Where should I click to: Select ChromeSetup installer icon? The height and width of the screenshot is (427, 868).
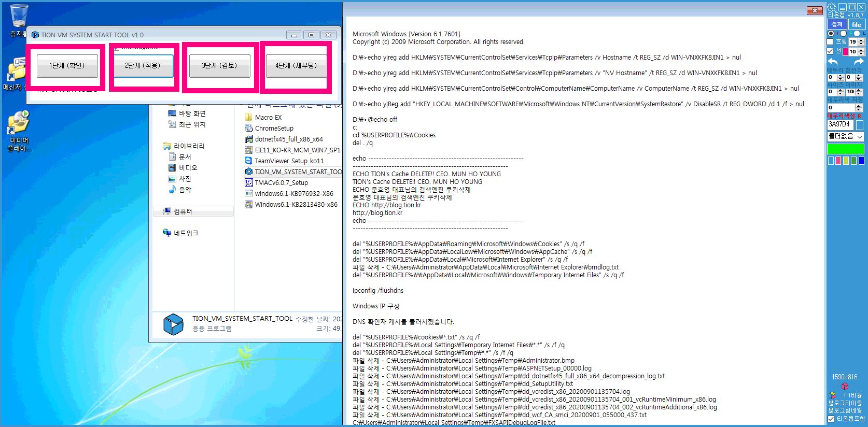click(248, 128)
